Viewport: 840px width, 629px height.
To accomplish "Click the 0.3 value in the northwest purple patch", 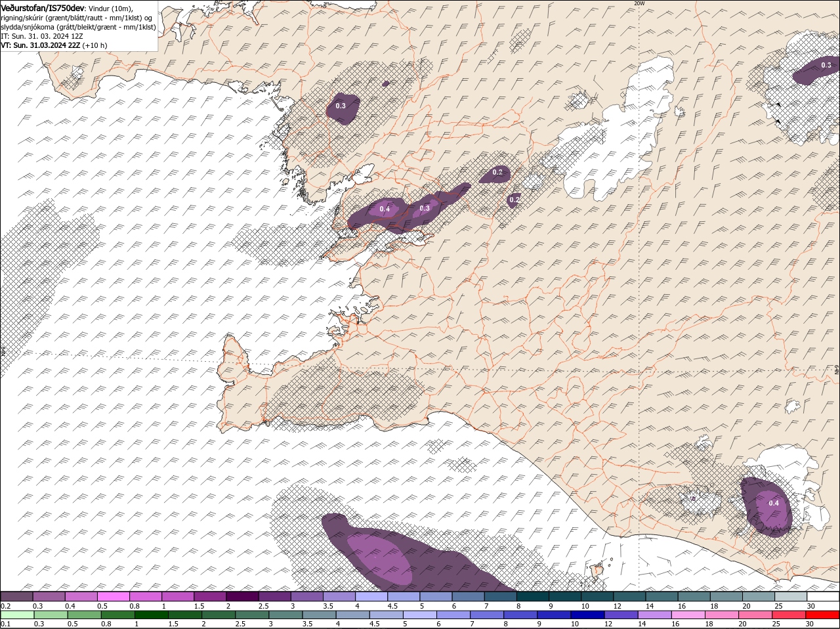I will pyautogui.click(x=341, y=106).
